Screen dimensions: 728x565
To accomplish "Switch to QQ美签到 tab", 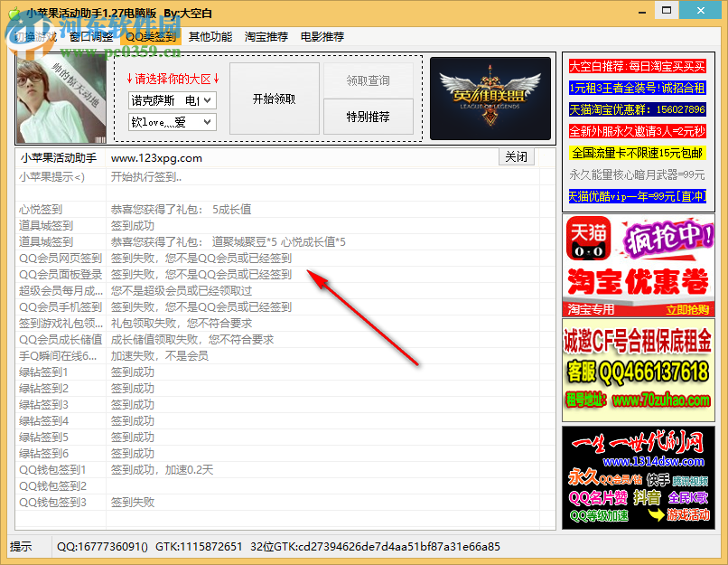I will 151,37.
